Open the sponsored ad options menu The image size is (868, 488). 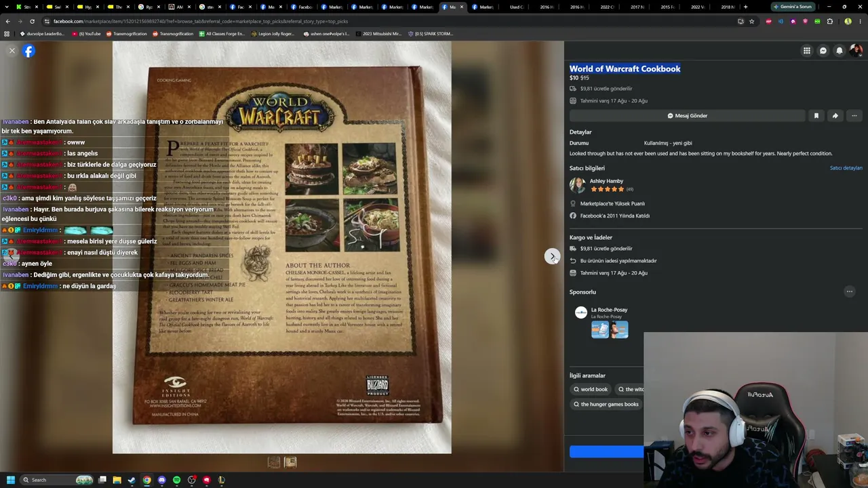click(x=849, y=291)
